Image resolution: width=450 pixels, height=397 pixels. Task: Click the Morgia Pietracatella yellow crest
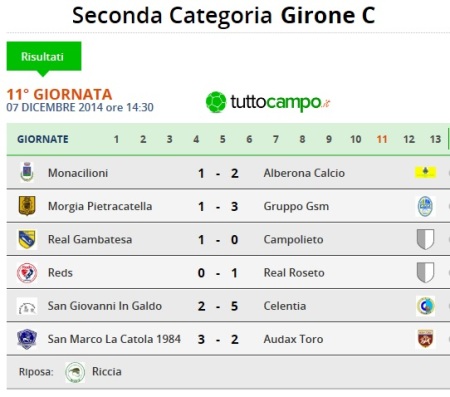pyautogui.click(x=27, y=206)
